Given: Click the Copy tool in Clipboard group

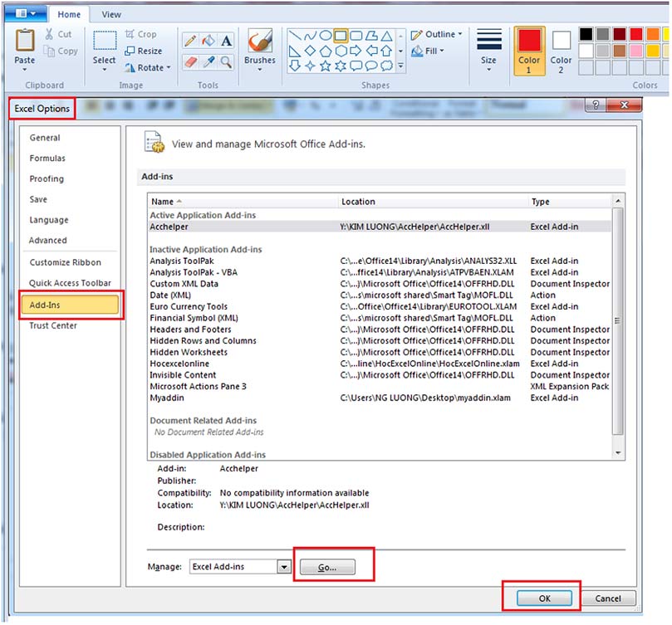Looking at the screenshot, I should pyautogui.click(x=61, y=51).
